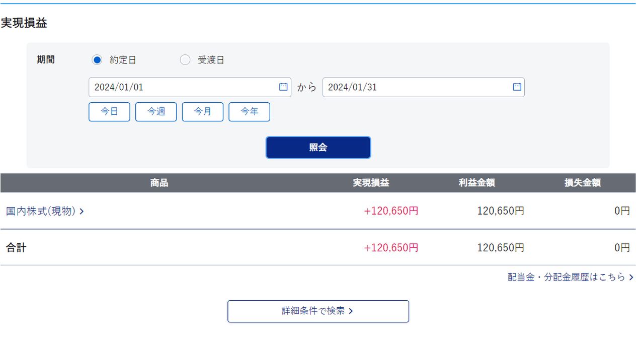Image resolution: width=644 pixels, height=337 pixels.
Task: Select the 約定日 radio button
Action: coord(97,60)
